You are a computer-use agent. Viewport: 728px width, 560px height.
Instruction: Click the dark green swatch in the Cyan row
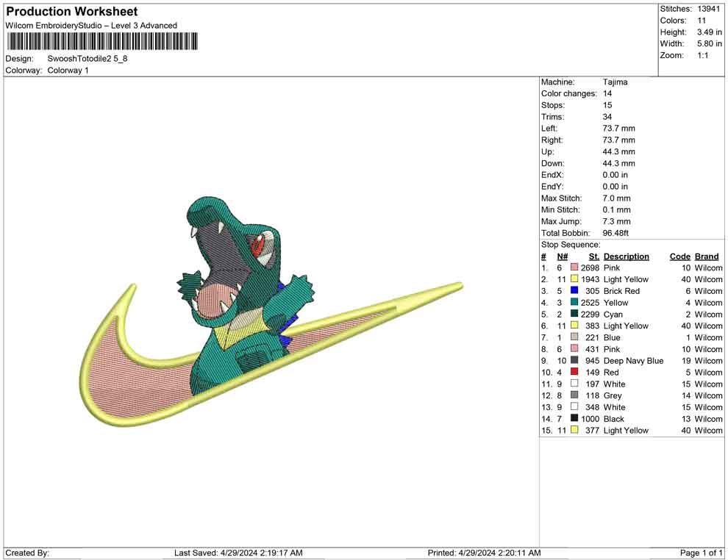[574, 314]
